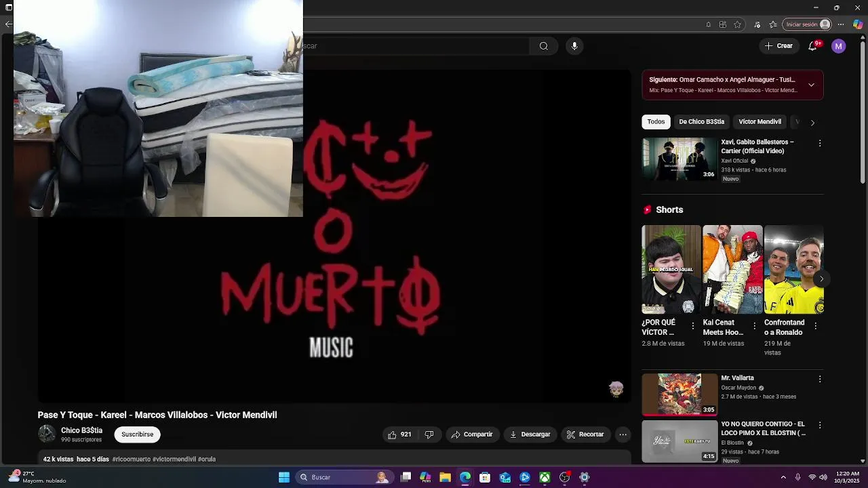Click the #victormendivil hashtag
The image size is (868, 488).
click(174, 460)
